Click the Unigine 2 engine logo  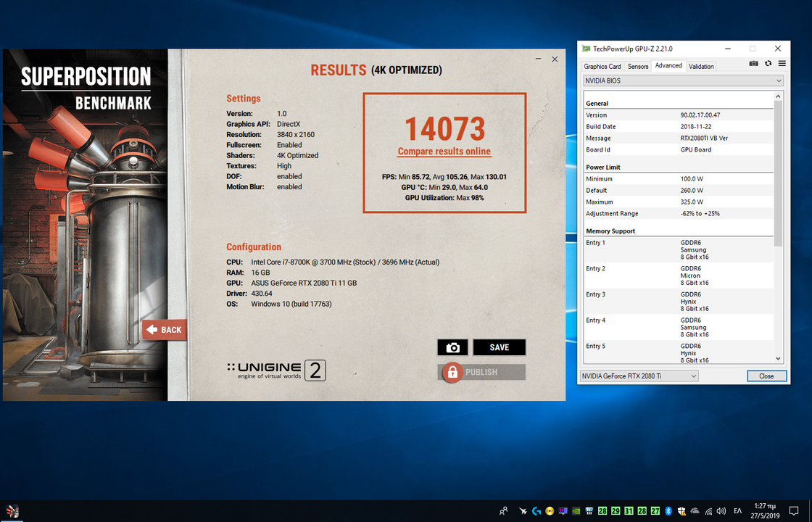point(276,370)
